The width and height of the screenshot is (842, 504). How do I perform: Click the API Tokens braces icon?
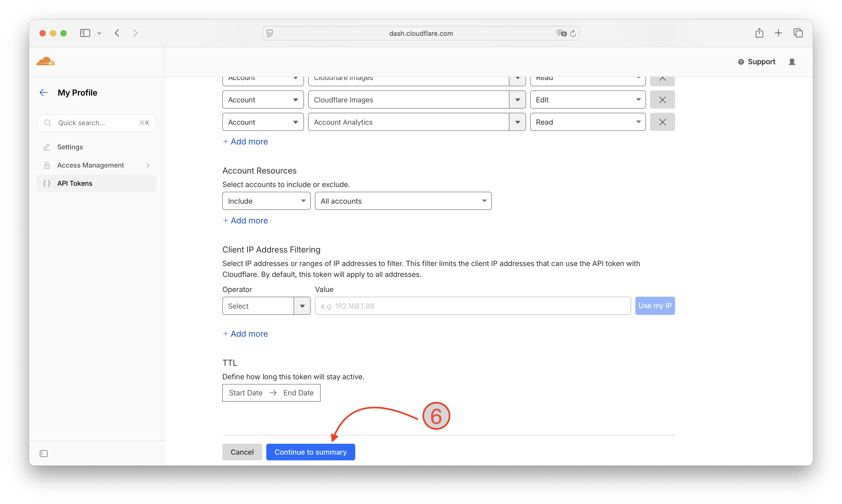tap(47, 183)
